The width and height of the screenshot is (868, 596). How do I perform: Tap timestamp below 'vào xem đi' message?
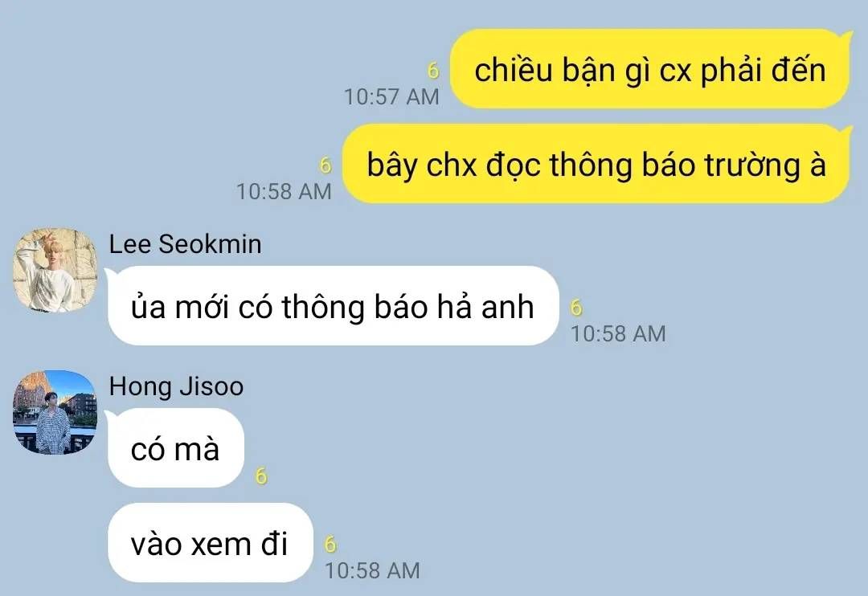(372, 570)
